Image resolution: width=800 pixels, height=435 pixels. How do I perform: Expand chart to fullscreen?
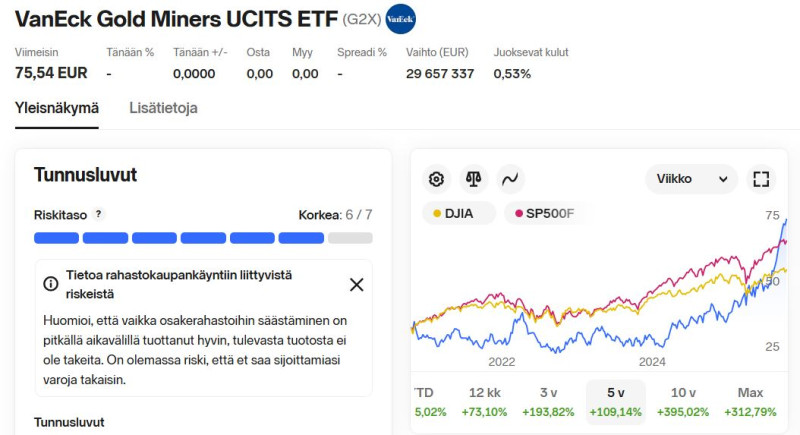761,180
